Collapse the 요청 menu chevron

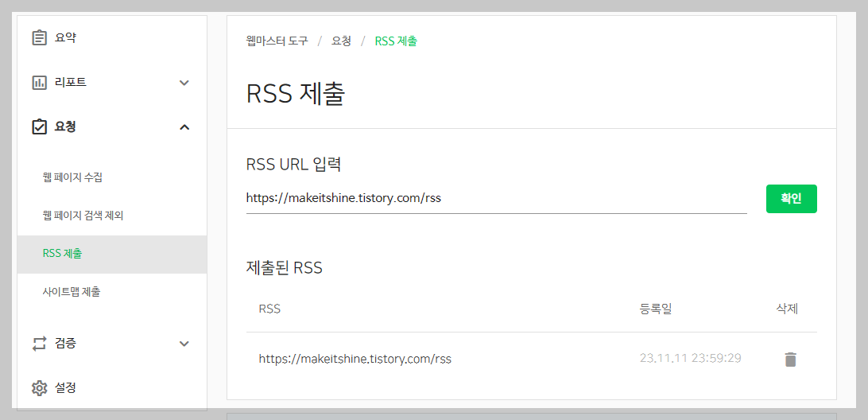pos(184,127)
